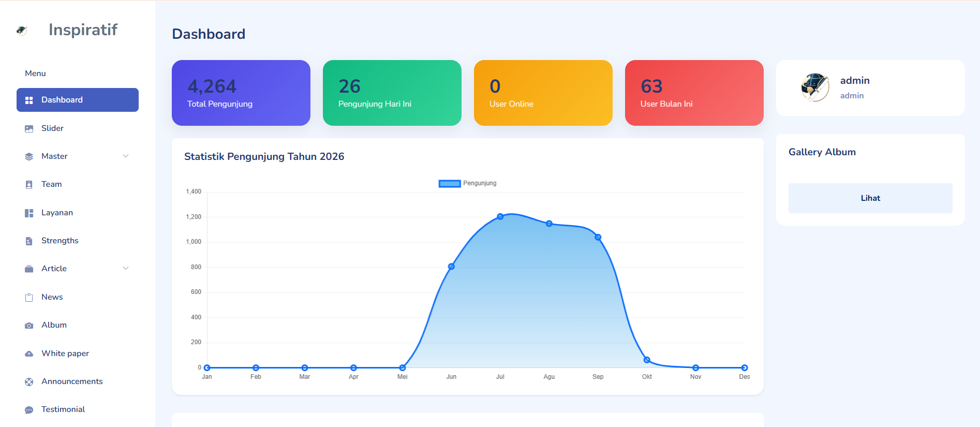Image resolution: width=980 pixels, height=427 pixels.
Task: Click the Announcements lifebuoy icon
Action: coord(29,381)
